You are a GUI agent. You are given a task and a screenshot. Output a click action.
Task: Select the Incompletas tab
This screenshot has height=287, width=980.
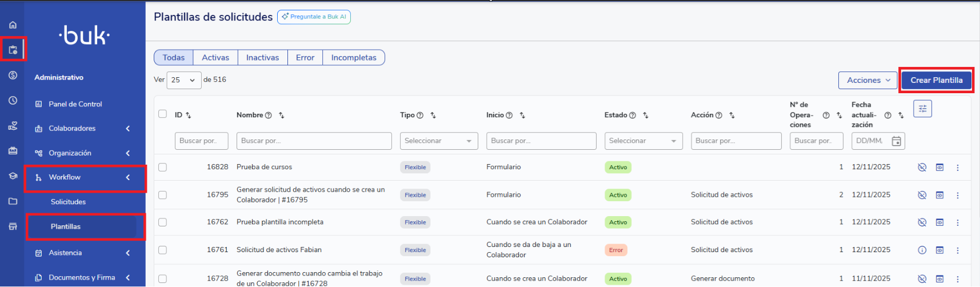pos(353,58)
